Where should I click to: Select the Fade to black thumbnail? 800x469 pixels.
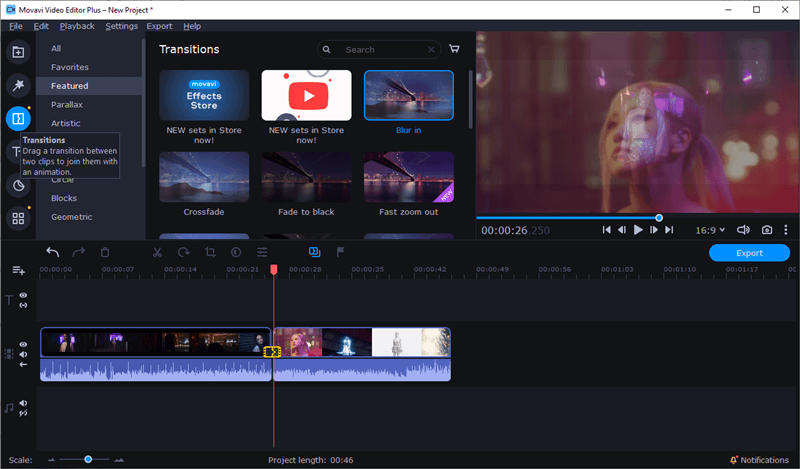click(x=306, y=177)
